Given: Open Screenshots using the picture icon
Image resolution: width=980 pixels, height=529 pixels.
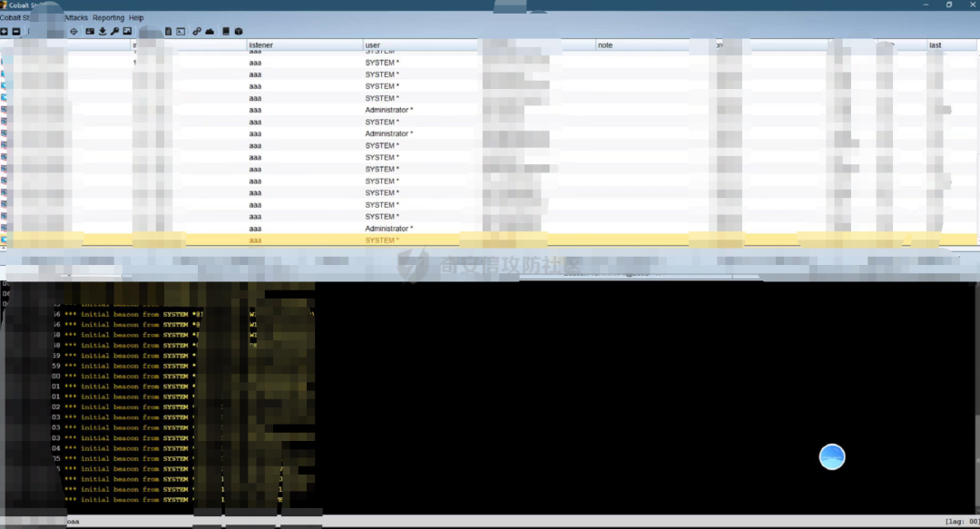Looking at the screenshot, I should [128, 31].
